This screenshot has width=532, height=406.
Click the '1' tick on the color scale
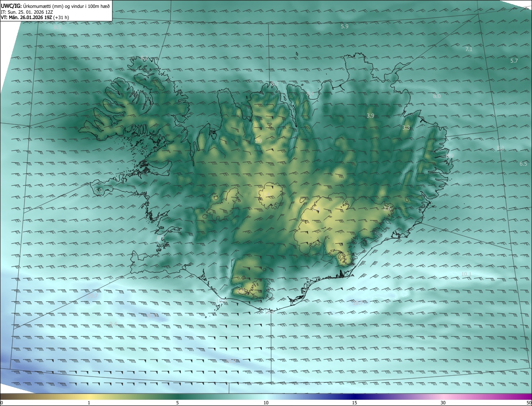pyautogui.click(x=89, y=403)
